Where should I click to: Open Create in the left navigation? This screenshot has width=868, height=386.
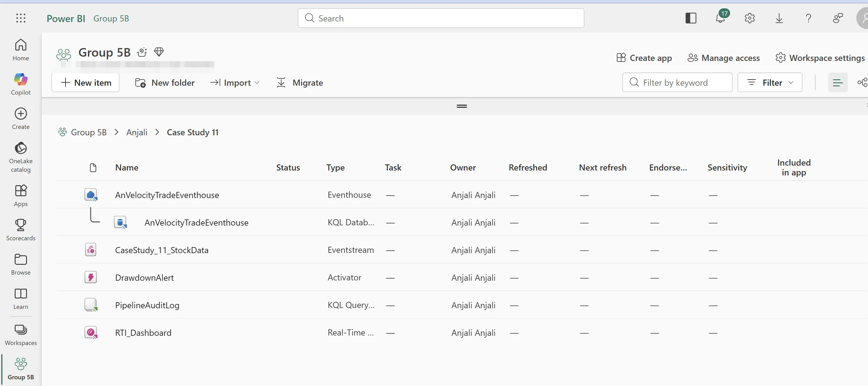coord(21,118)
